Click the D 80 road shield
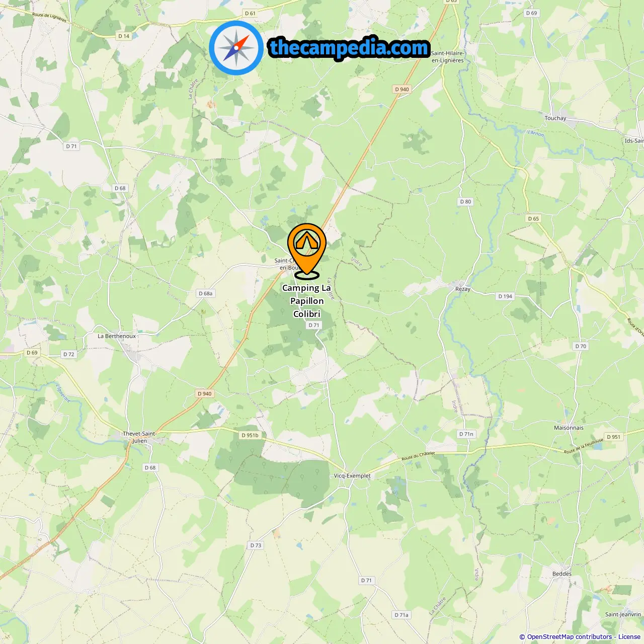This screenshot has height=644, width=644. pos(465,202)
